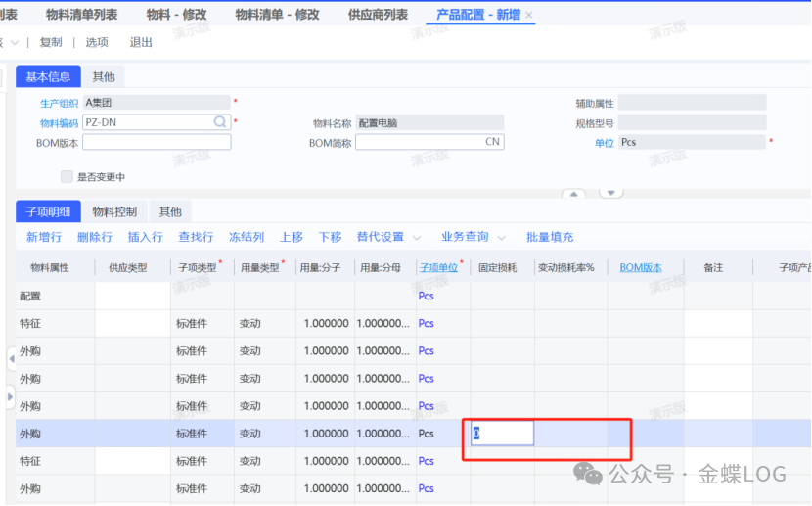Click the 固定损耗 cell being edited with 0
Image resolution: width=812 pixels, height=506 pixels.
click(502, 433)
